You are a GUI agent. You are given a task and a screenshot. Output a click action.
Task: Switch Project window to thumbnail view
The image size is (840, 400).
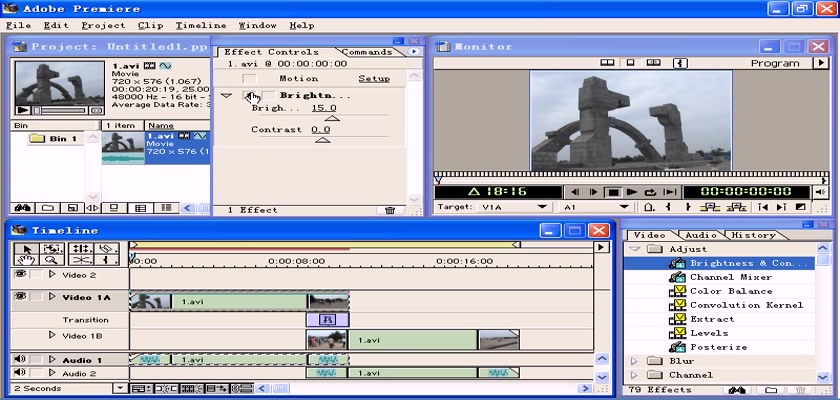click(140, 208)
